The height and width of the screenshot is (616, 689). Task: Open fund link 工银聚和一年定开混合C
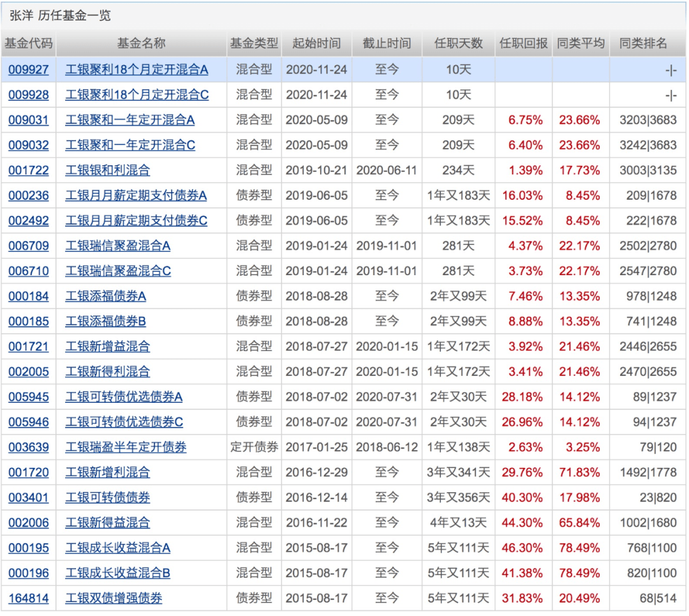pos(131,145)
